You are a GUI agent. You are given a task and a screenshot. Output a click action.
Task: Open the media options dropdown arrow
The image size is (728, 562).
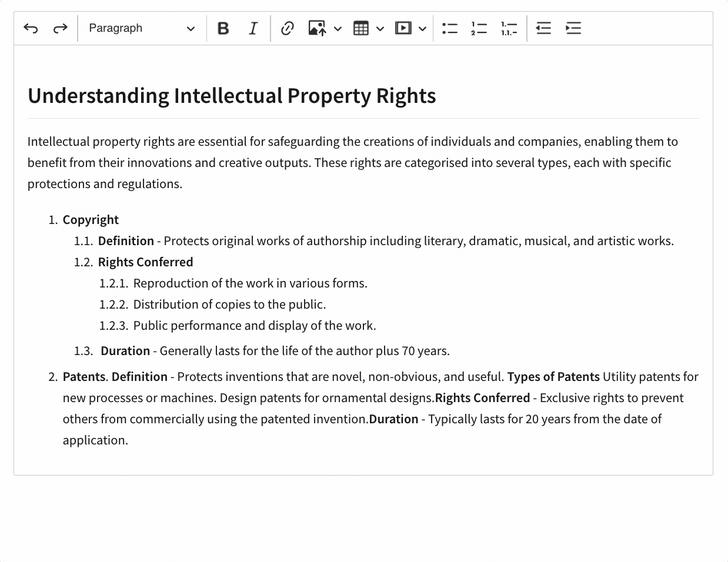pyautogui.click(x=422, y=28)
